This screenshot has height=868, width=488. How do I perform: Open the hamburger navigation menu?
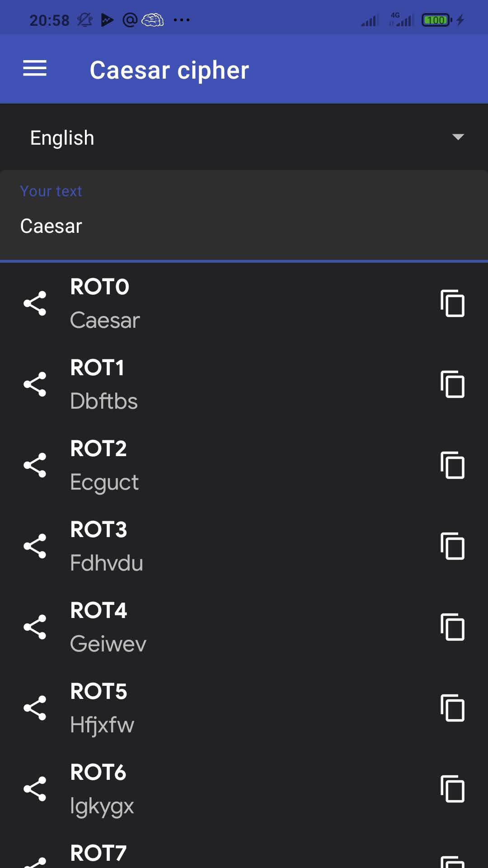(x=35, y=69)
